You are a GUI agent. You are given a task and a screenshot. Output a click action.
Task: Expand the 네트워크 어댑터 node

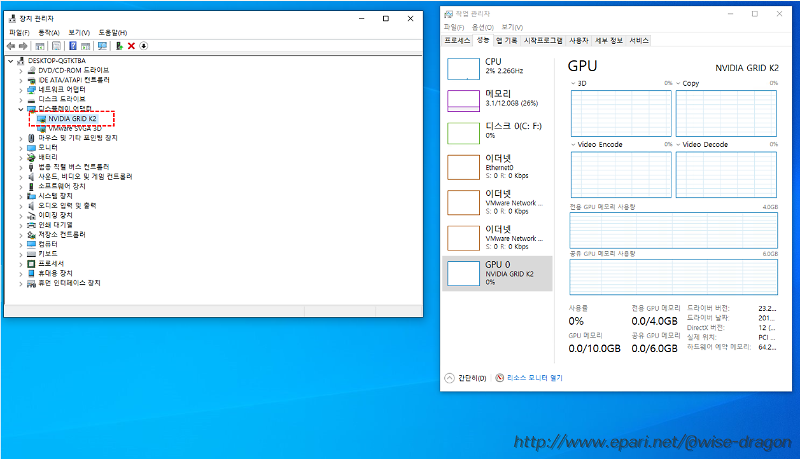21,90
